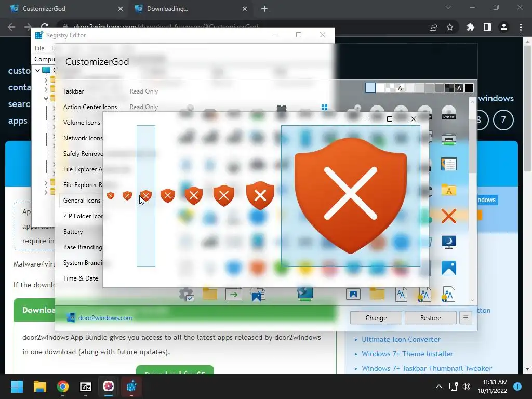
Task: Select the gear with checkmark icon
Action: pyautogui.click(x=187, y=294)
